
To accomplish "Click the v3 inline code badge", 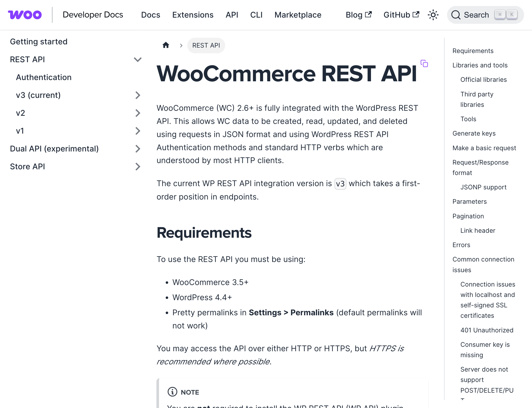I will click(340, 184).
